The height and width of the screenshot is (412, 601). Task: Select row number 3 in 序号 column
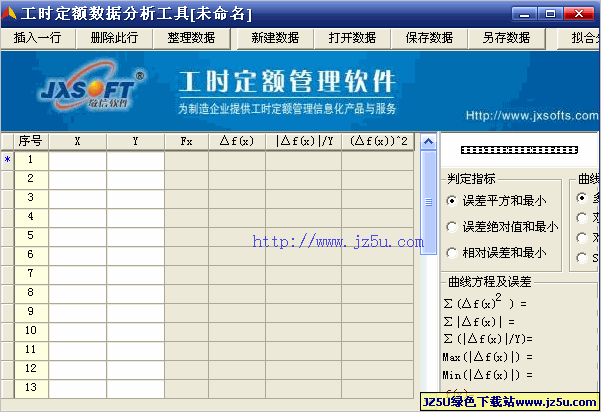(x=31, y=198)
